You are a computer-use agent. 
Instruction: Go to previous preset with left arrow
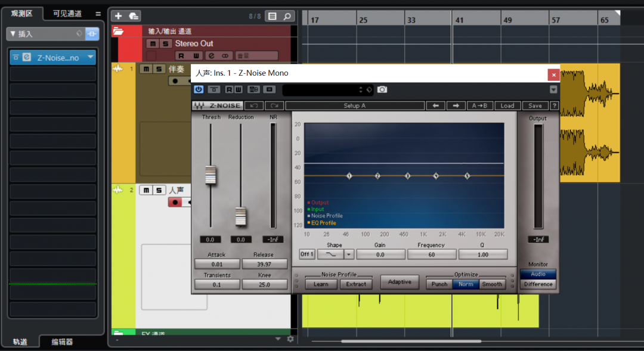pos(435,105)
